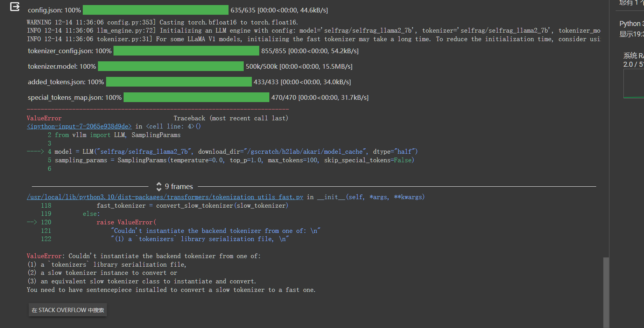Click the sentencepiece installation error message line

pos(171,290)
